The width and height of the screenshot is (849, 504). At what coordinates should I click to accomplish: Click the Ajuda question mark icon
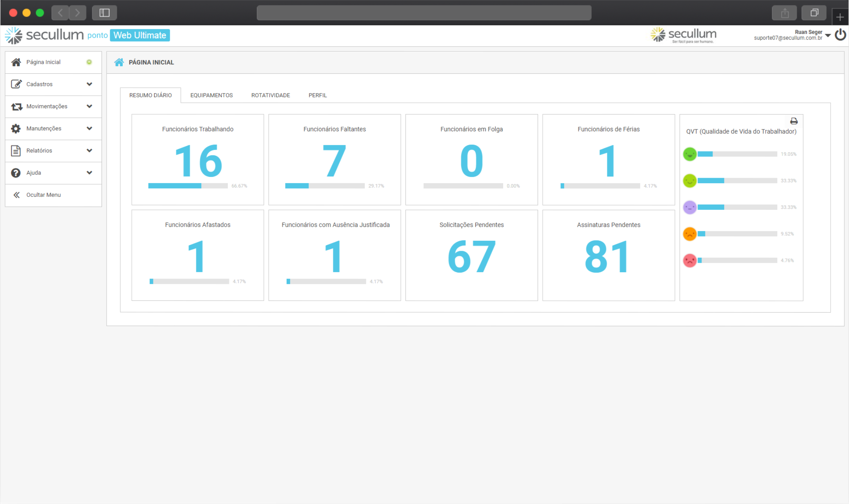(x=16, y=173)
